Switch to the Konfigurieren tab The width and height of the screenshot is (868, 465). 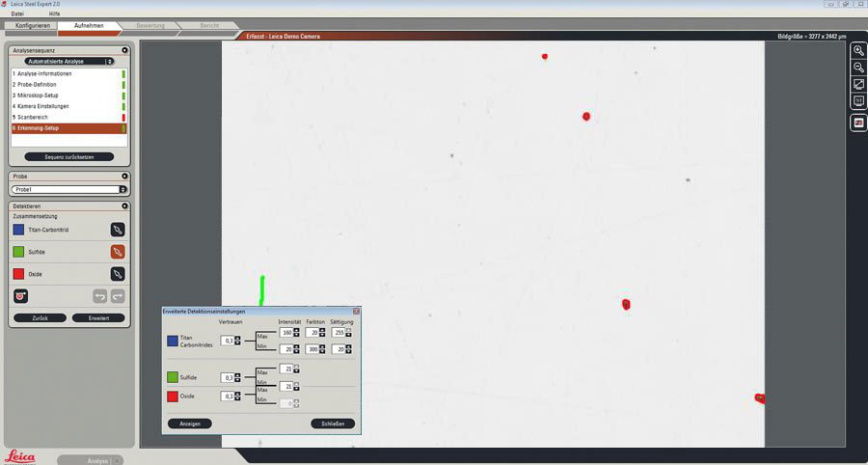(x=33, y=25)
